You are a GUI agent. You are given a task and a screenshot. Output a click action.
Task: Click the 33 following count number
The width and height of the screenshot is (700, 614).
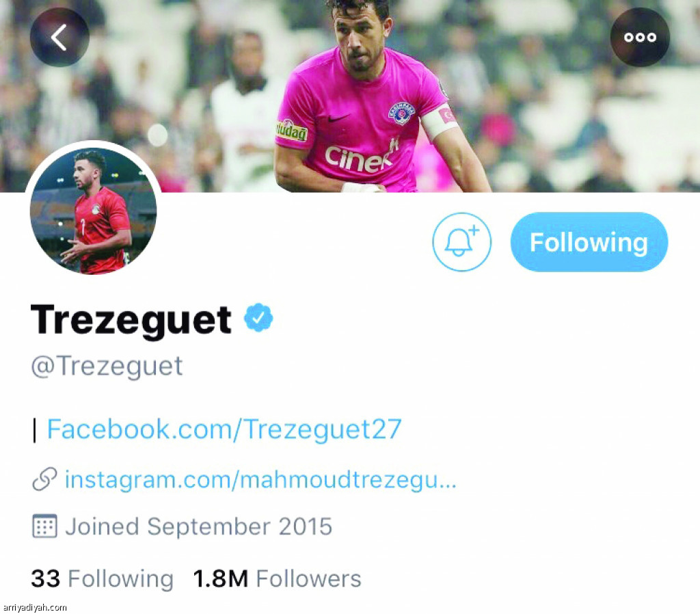(46, 578)
